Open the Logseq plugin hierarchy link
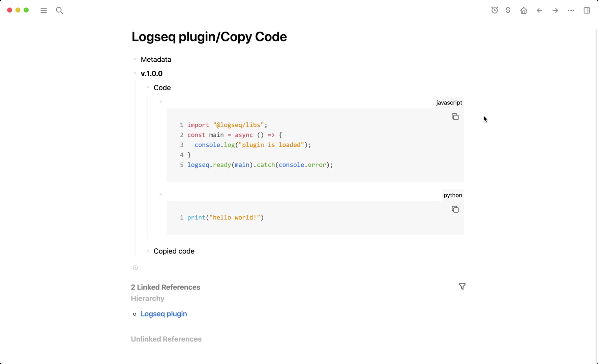Viewport: 598px width, 364px height. (x=164, y=314)
